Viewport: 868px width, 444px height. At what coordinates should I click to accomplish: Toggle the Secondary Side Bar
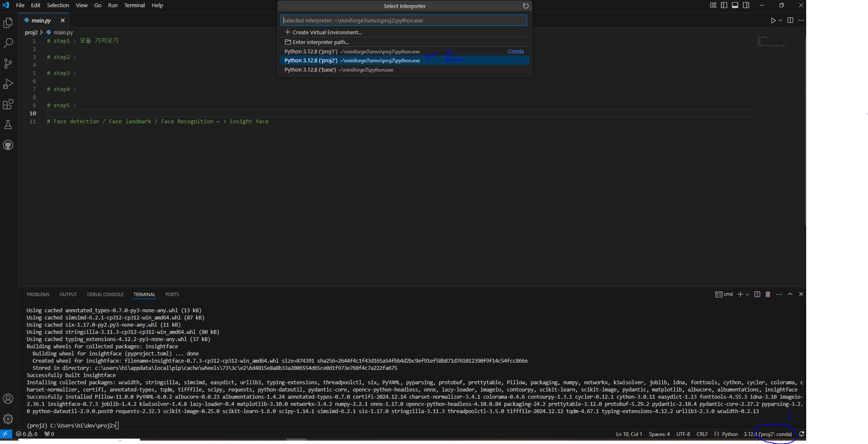[746, 5]
